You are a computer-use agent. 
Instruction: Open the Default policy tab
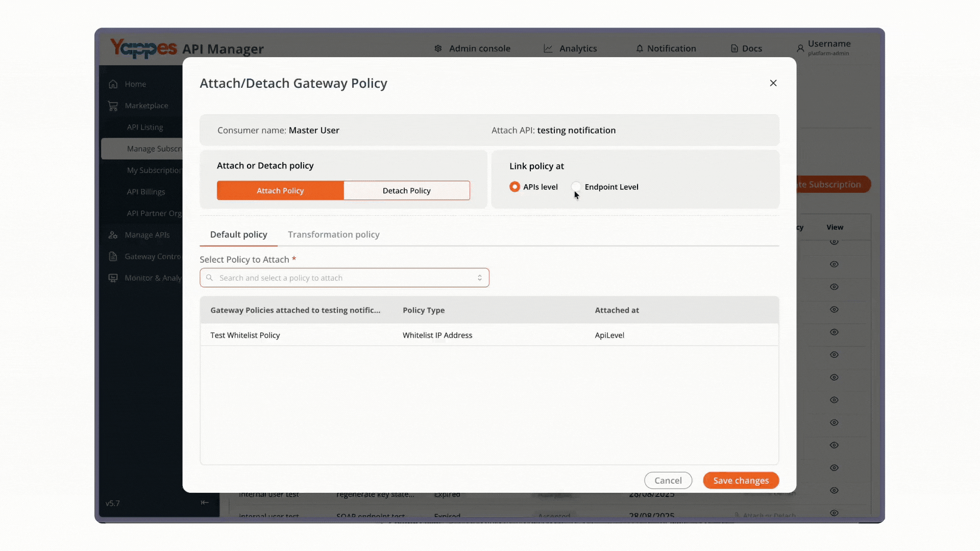pyautogui.click(x=238, y=235)
